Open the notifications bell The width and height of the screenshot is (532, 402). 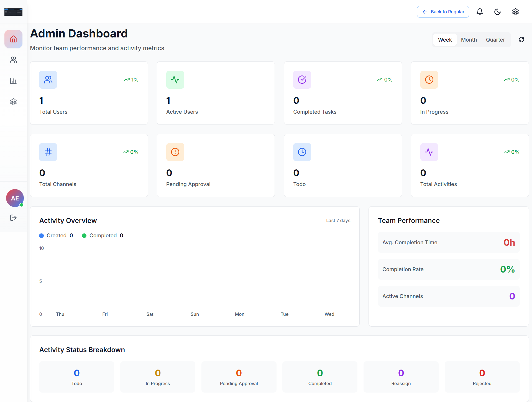[x=480, y=12]
